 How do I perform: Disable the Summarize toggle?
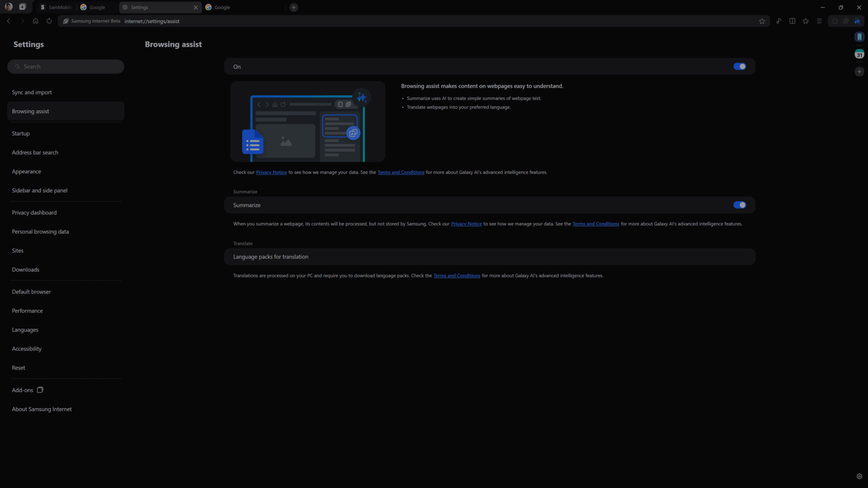(740, 205)
